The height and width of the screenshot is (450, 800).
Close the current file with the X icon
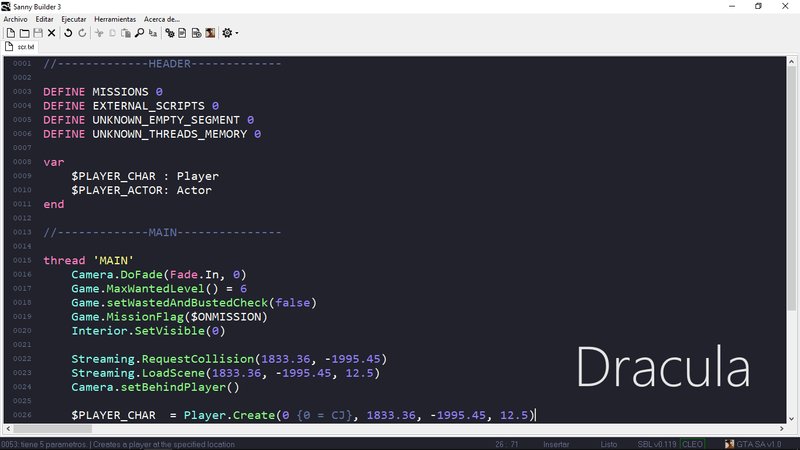click(x=52, y=33)
